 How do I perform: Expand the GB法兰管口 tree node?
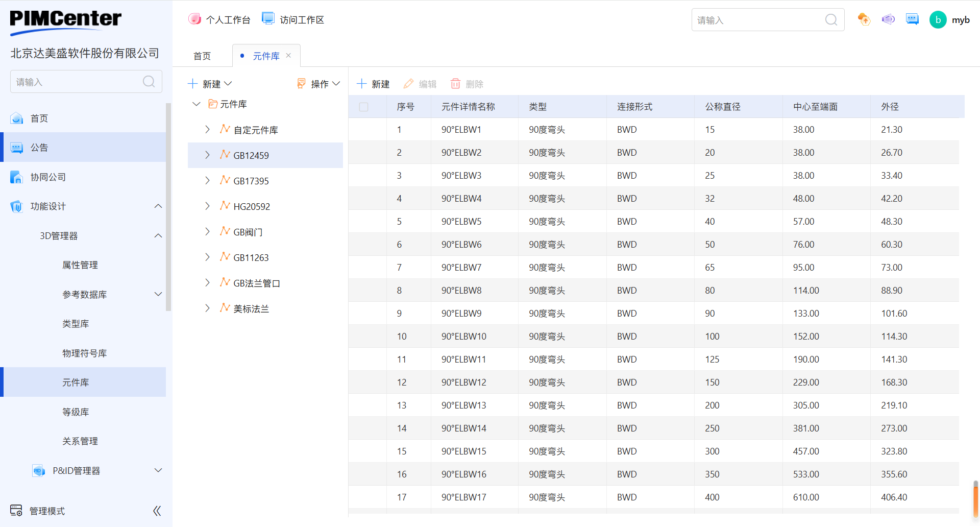click(x=207, y=283)
